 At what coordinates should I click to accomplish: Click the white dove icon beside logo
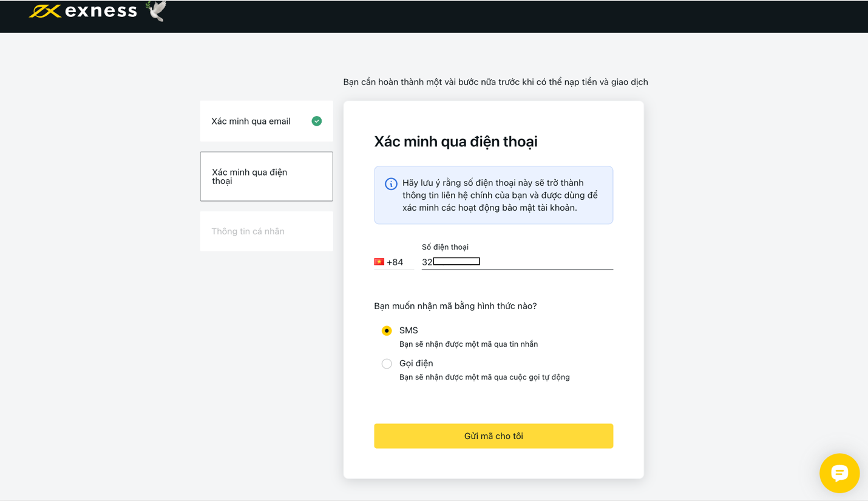pyautogui.click(x=156, y=11)
